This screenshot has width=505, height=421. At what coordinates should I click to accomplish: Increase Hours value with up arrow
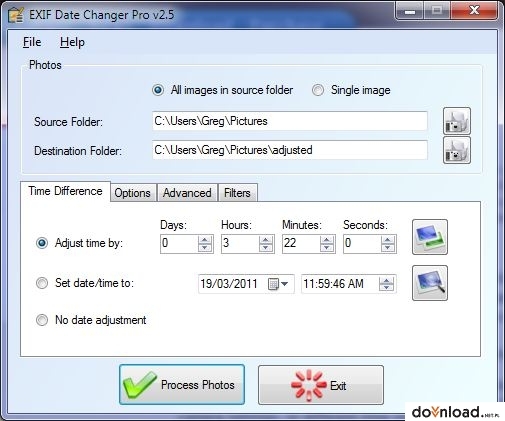click(265, 240)
